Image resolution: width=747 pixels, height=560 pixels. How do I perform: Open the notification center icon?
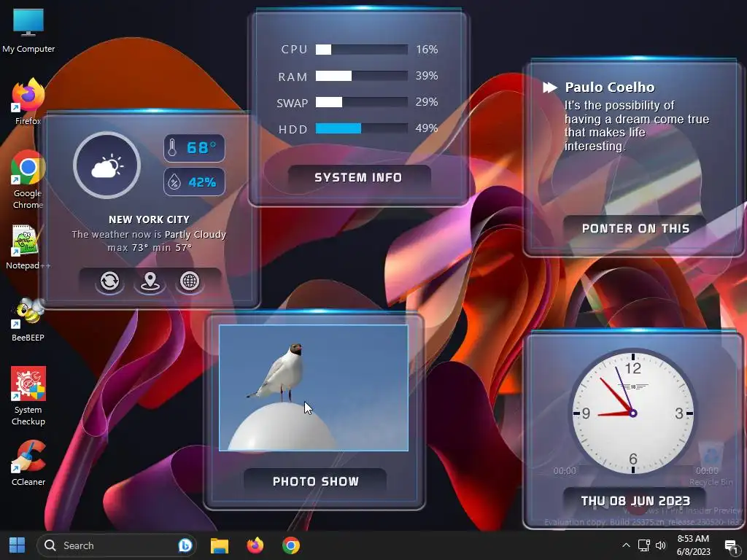tap(731, 545)
